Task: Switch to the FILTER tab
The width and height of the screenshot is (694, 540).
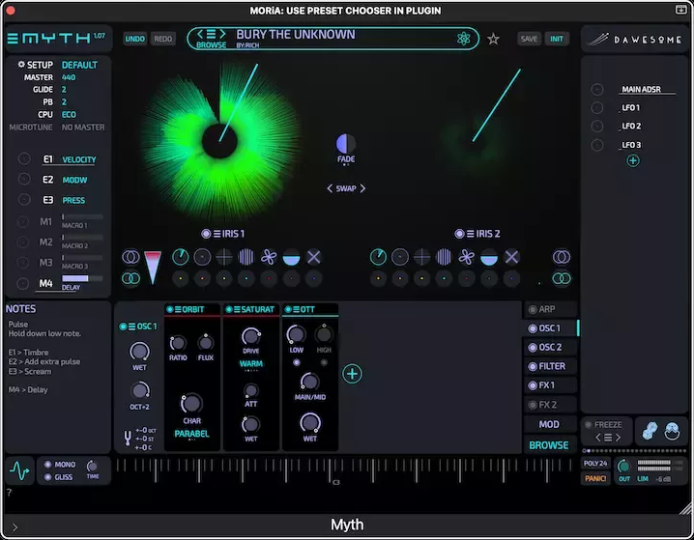Action: click(551, 366)
